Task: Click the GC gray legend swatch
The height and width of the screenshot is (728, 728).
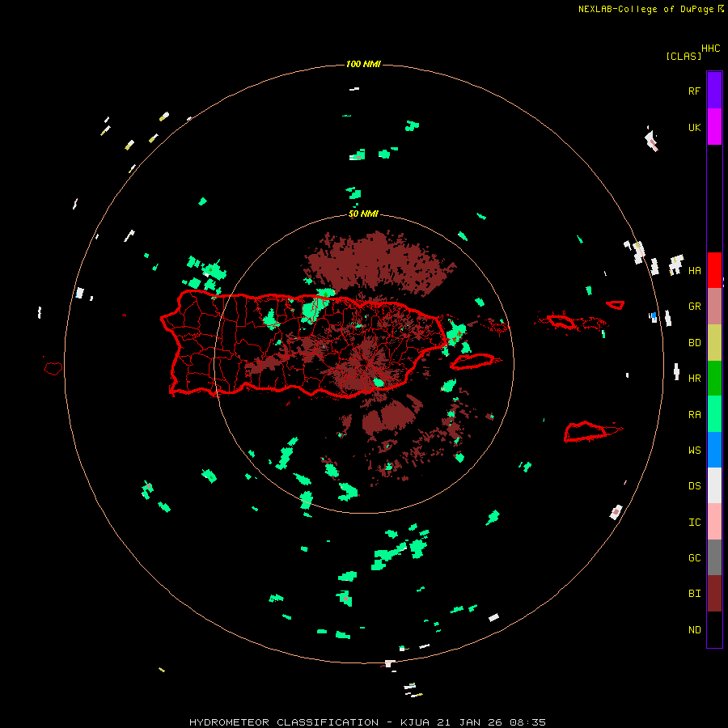Action: 714,557
